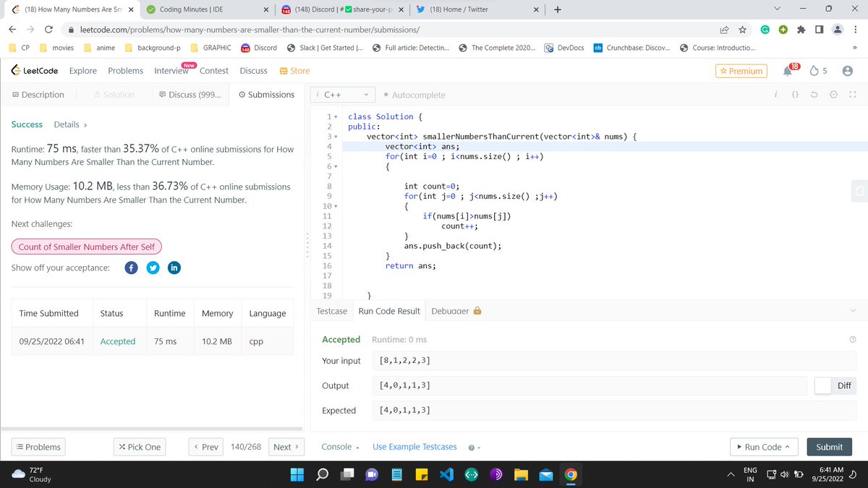Open the Testcase tab
The height and width of the screenshot is (488, 868).
[332, 311]
